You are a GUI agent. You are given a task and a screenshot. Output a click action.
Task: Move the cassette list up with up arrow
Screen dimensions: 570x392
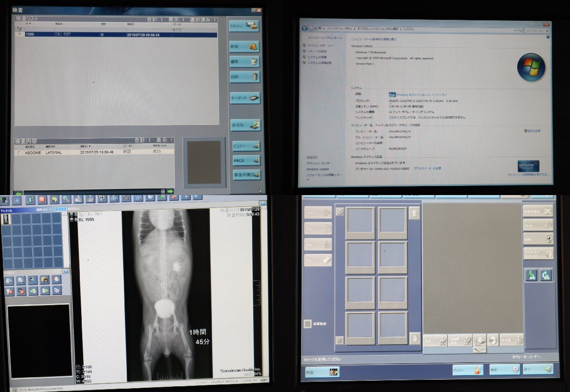click(x=414, y=213)
